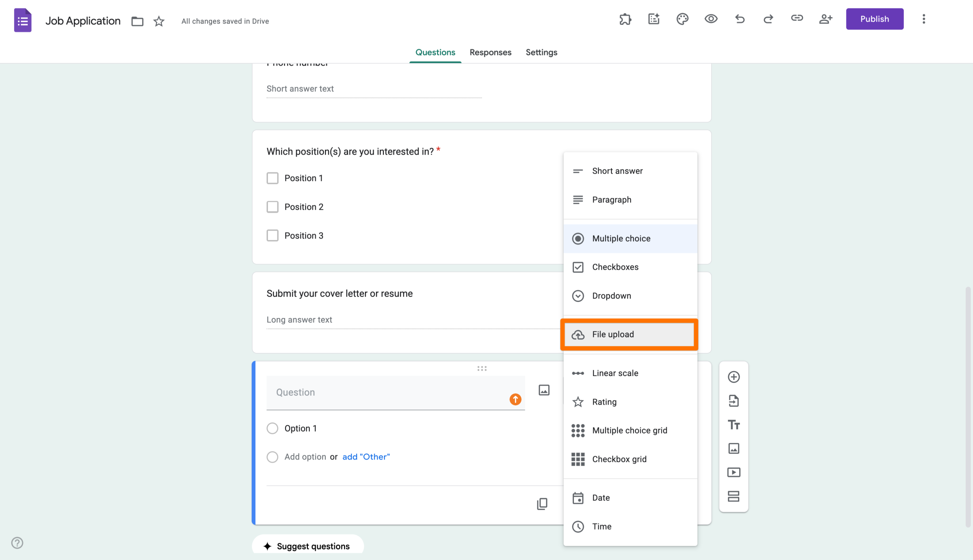Publish the form
The image size is (973, 560).
[x=875, y=19]
